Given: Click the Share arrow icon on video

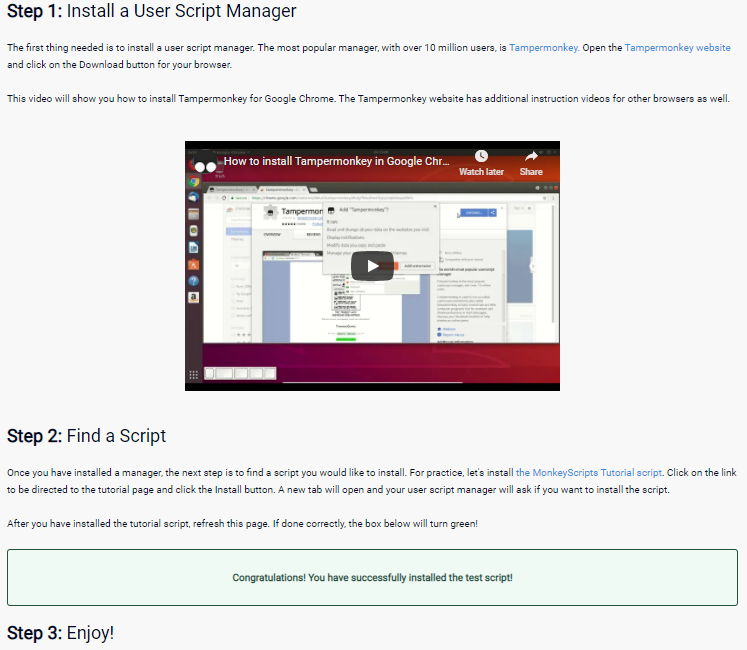Looking at the screenshot, I should point(531,157).
